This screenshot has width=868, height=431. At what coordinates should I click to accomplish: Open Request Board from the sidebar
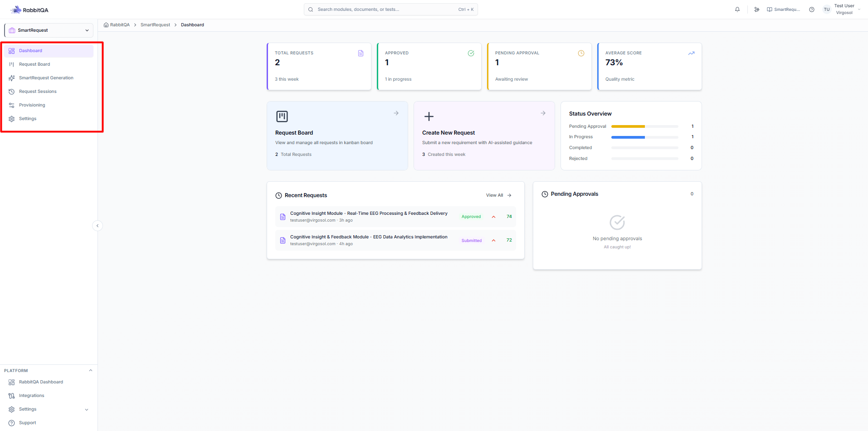click(49, 64)
